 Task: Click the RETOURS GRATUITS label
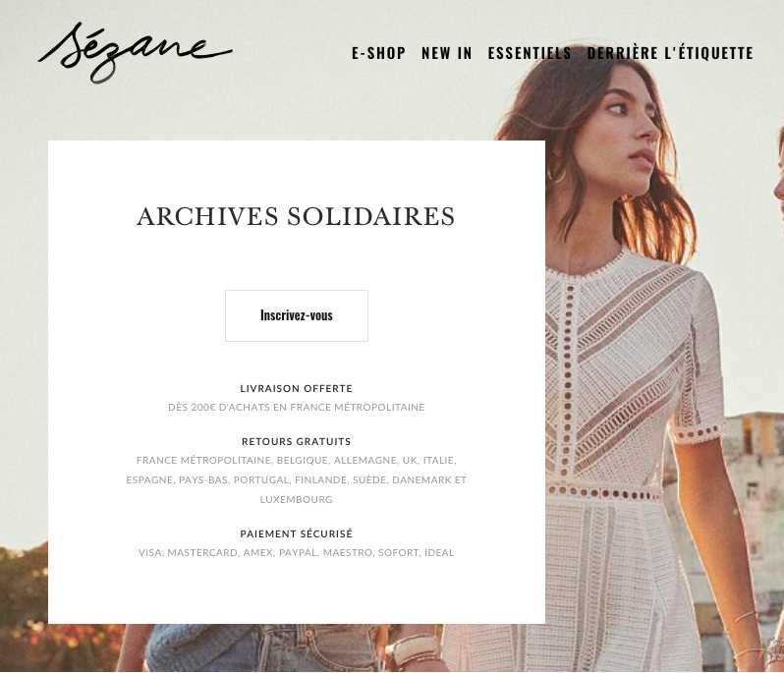[x=296, y=441]
